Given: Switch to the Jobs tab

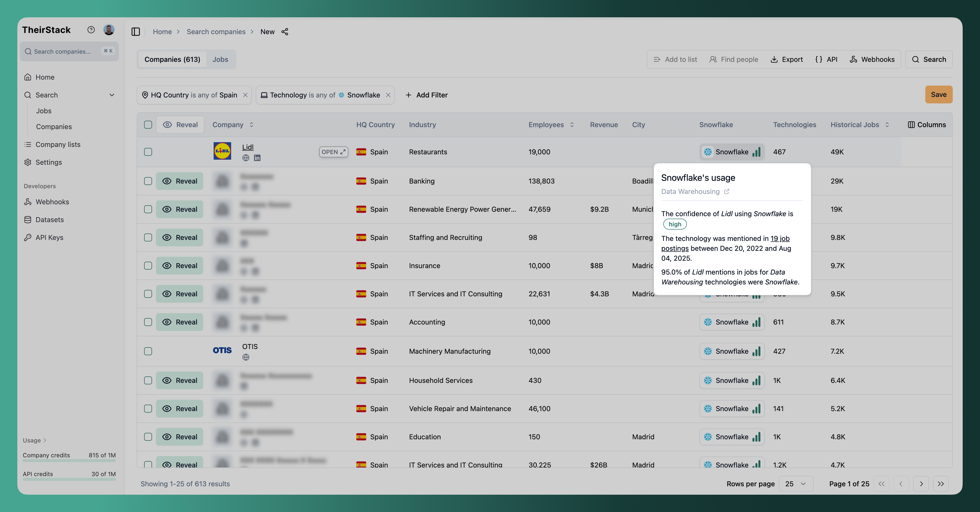Looking at the screenshot, I should pyautogui.click(x=220, y=59).
